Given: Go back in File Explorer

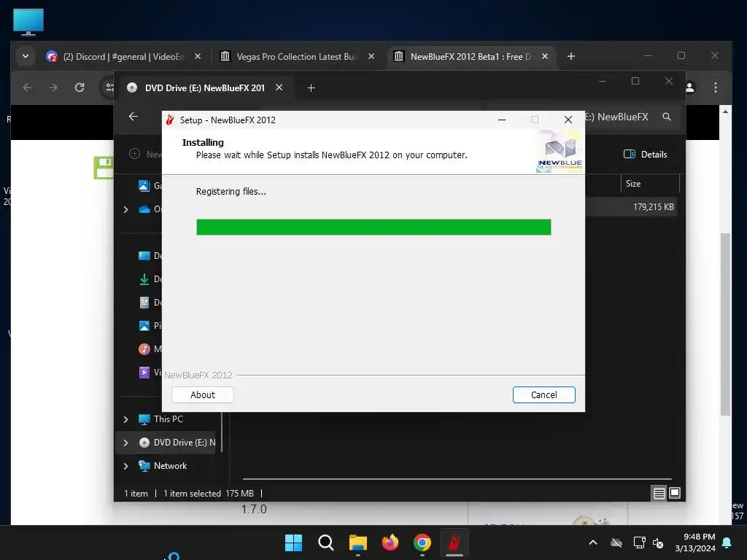Looking at the screenshot, I should [133, 117].
